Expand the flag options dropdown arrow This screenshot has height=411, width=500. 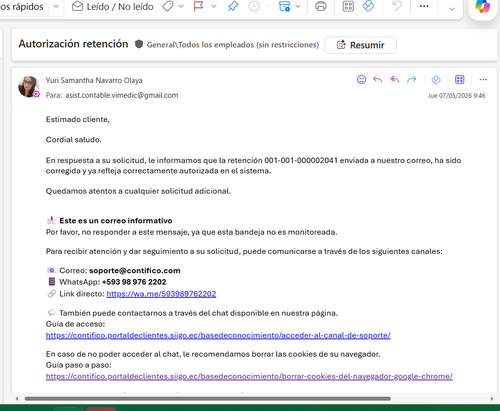tap(214, 6)
